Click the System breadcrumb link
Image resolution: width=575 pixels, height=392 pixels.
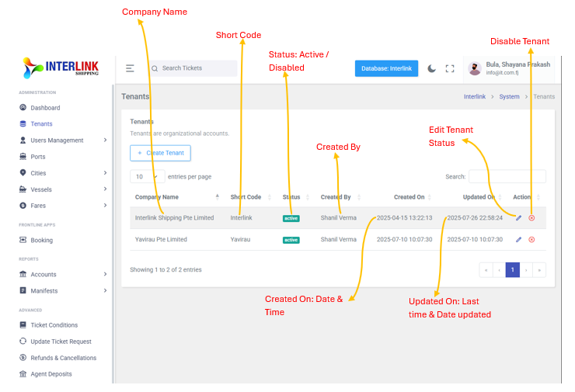pos(509,97)
